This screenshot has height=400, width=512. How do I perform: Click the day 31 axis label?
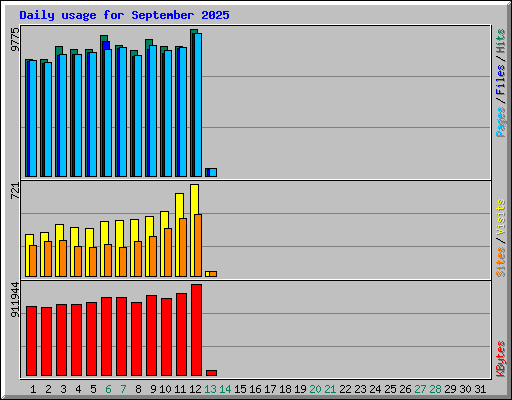pyautogui.click(x=480, y=389)
